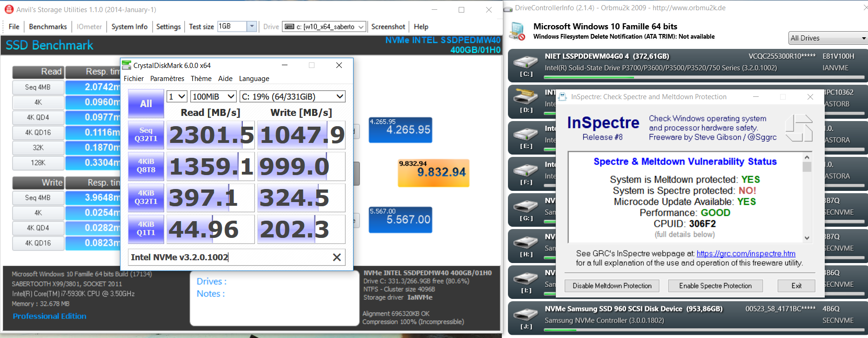Click the Windows computer icon in DriveControllerInfo
This screenshot has width=868, height=338.
(x=517, y=31)
